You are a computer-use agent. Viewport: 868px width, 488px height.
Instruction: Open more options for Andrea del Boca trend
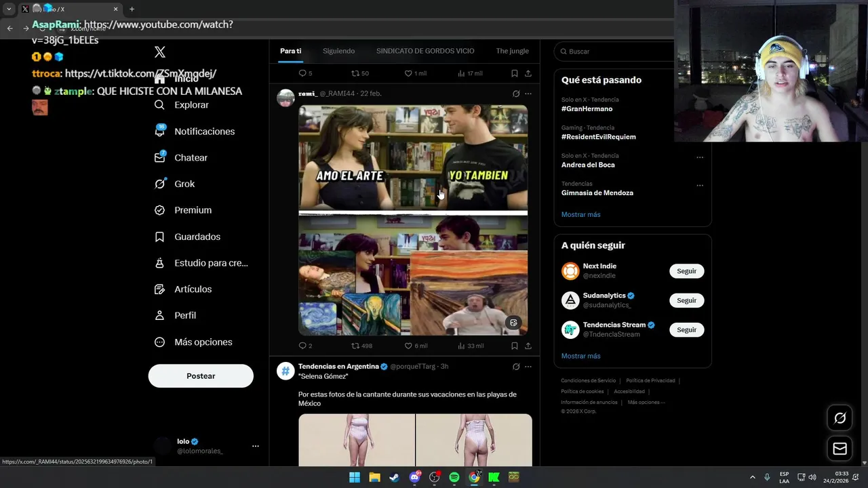tap(700, 157)
